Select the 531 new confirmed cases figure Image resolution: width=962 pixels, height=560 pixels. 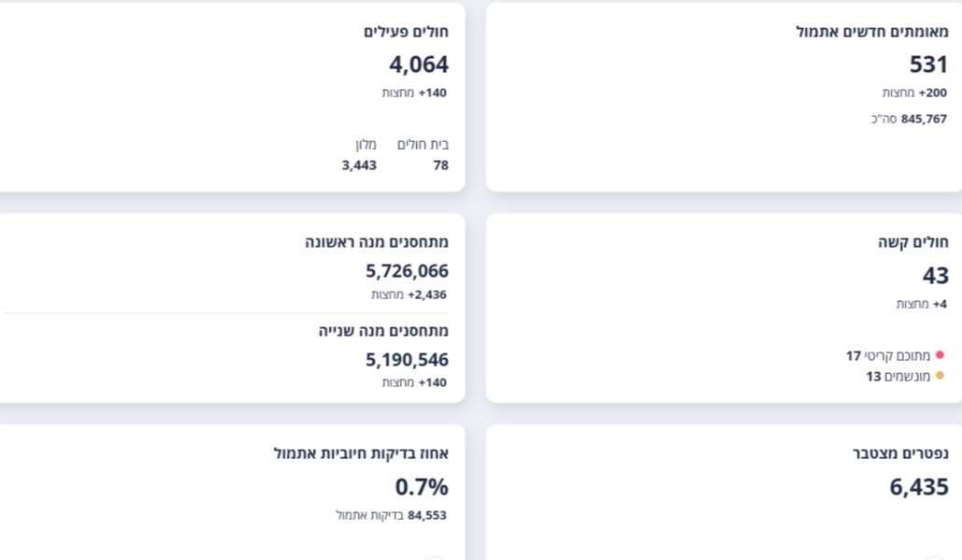tap(928, 65)
